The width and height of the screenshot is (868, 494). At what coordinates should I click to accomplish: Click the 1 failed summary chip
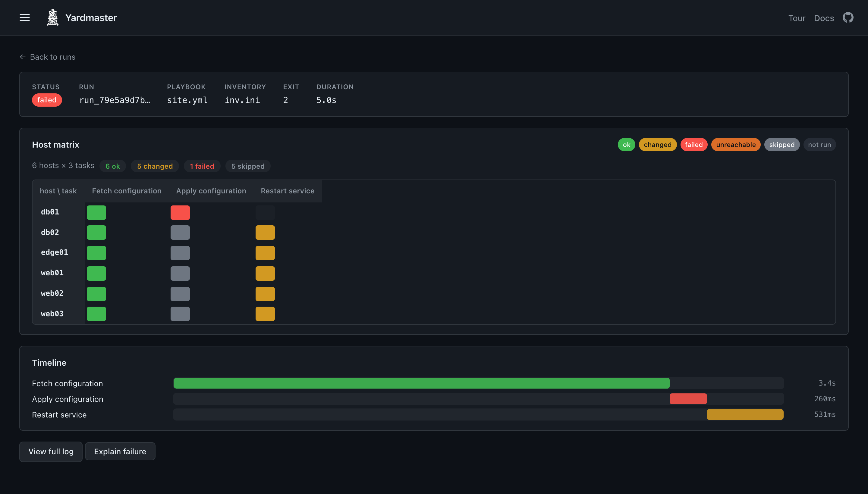point(202,166)
